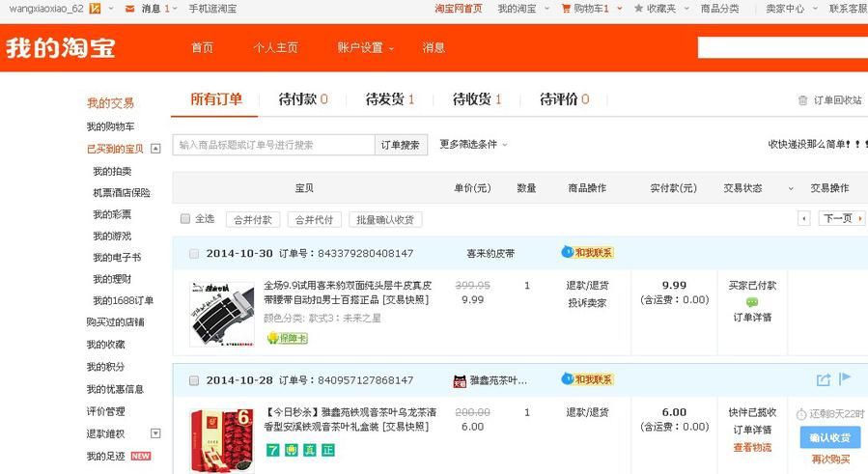Open the 账户设置 dropdown menu
The image size is (868, 474).
pos(365,48)
